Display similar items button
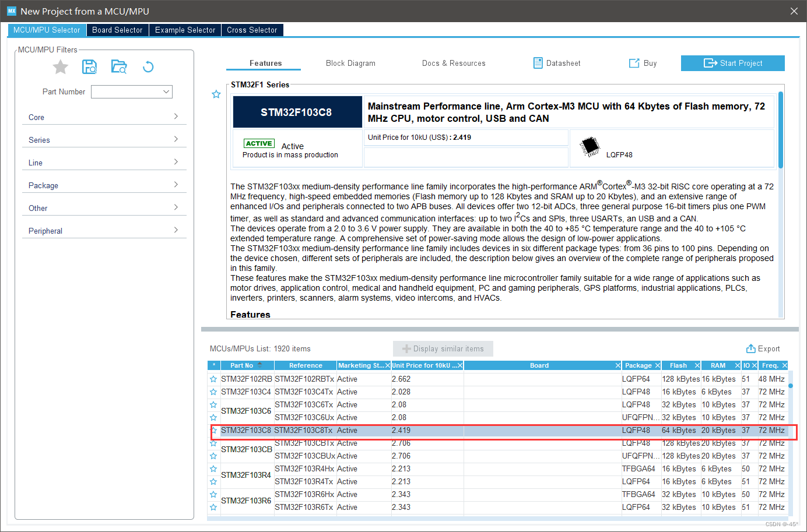This screenshot has width=807, height=532. pos(443,348)
